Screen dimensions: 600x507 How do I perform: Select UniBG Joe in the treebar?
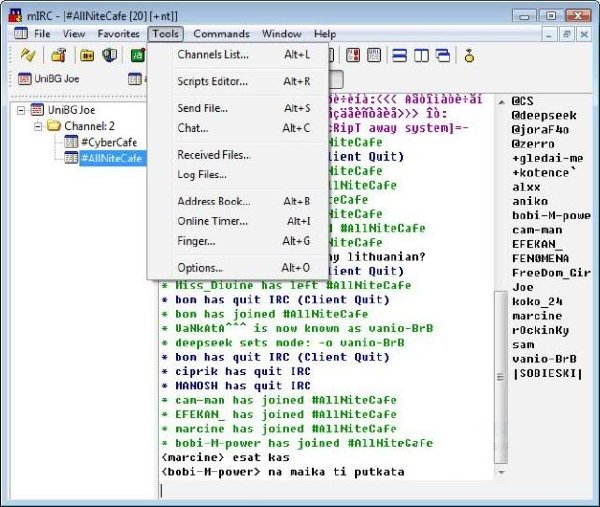tap(72, 110)
